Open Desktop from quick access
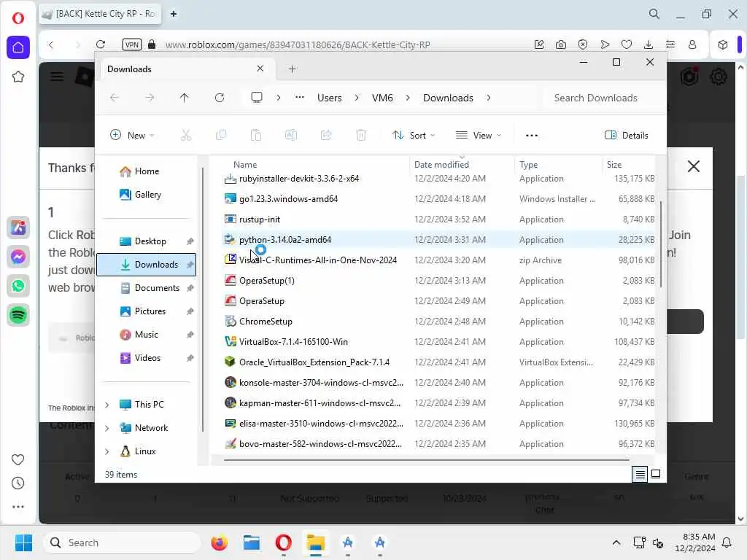Viewport: 747px width, 560px height. tap(147, 241)
